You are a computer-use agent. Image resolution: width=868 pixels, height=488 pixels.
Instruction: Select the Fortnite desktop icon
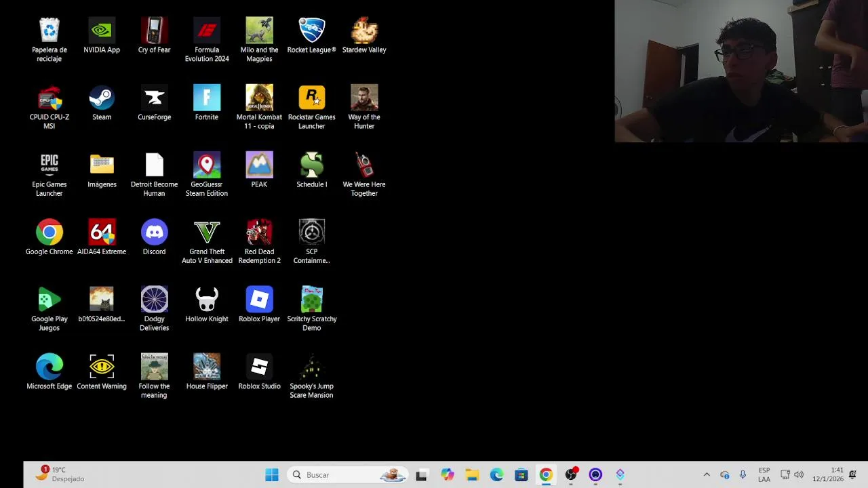[x=207, y=103]
